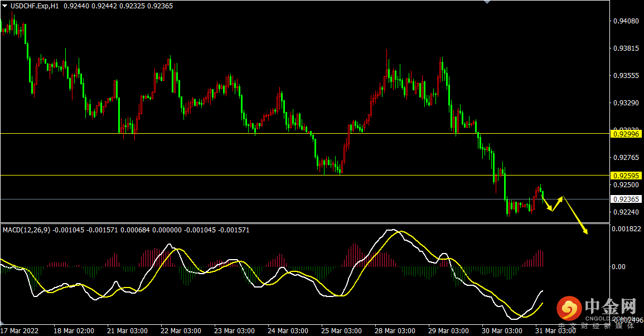The image size is (644, 336).
Task: Click the yellow upward arrow drawing tip
Action: point(560,198)
